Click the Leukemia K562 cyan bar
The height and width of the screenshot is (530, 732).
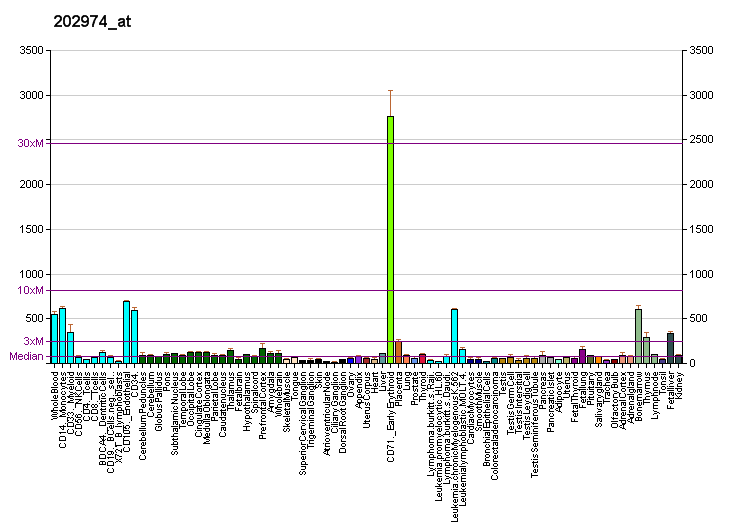click(454, 336)
